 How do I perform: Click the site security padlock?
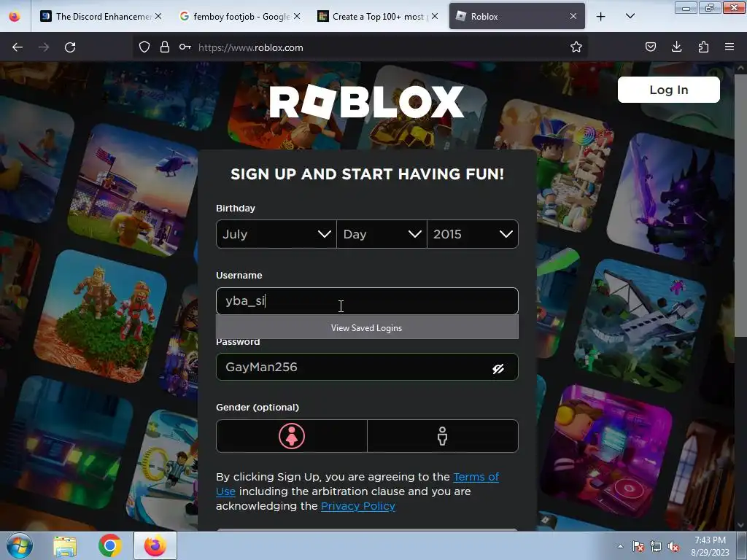pos(165,47)
